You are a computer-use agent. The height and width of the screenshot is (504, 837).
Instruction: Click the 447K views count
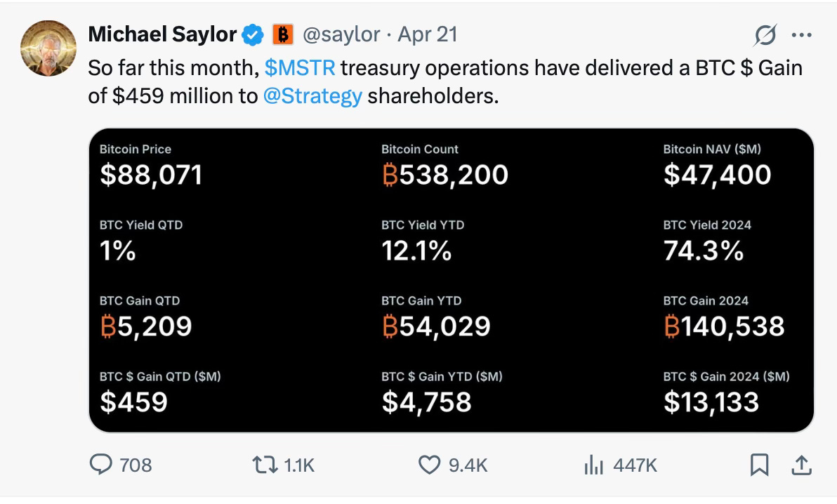(635, 465)
